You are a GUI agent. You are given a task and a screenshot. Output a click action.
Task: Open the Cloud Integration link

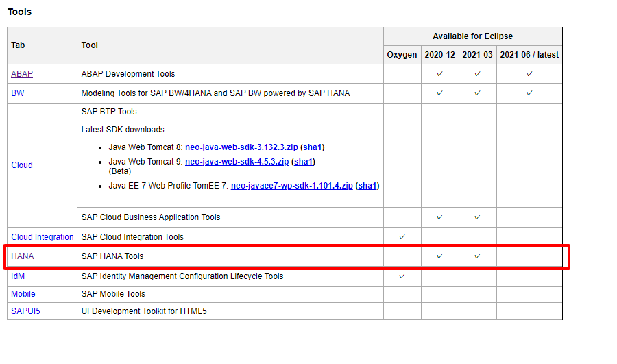[x=43, y=237]
